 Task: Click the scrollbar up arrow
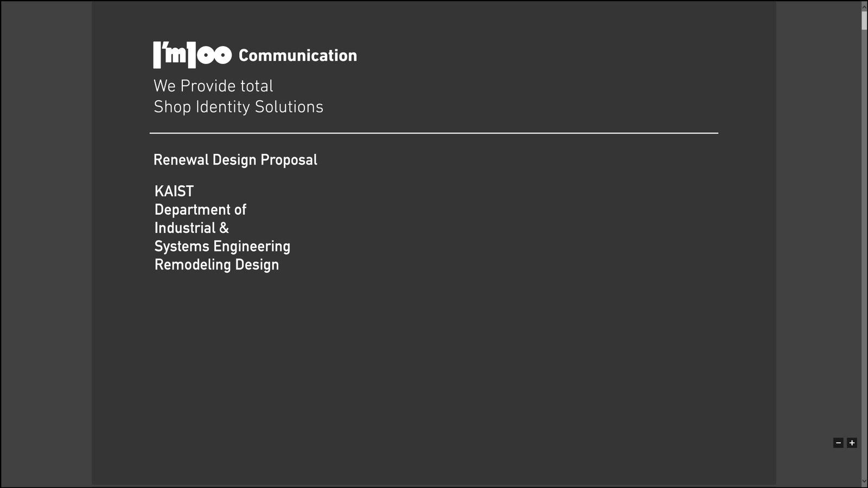[x=864, y=7]
